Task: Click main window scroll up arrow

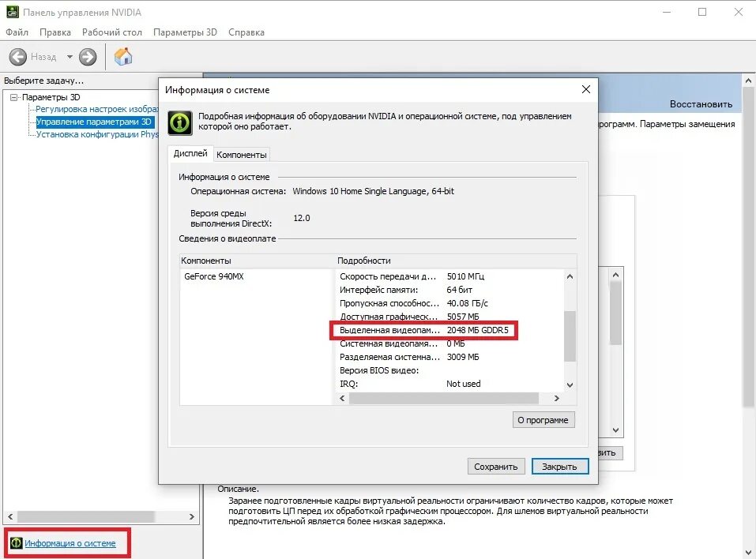Action: [748, 81]
